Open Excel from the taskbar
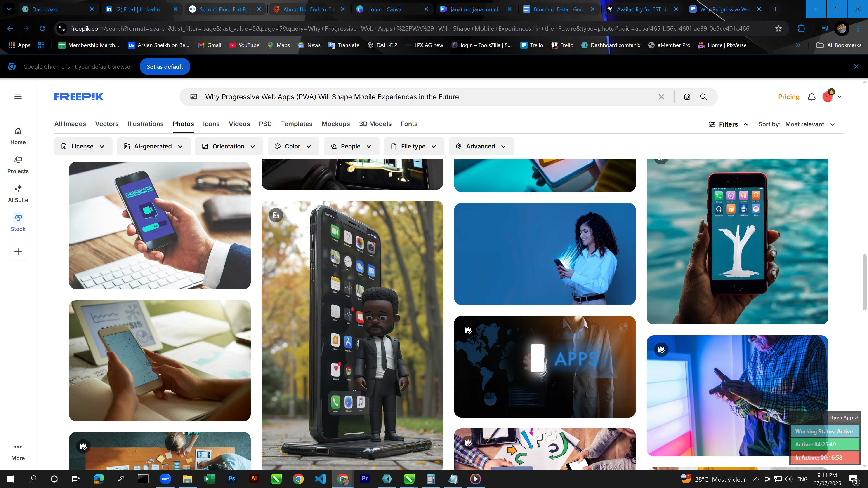 (210, 479)
